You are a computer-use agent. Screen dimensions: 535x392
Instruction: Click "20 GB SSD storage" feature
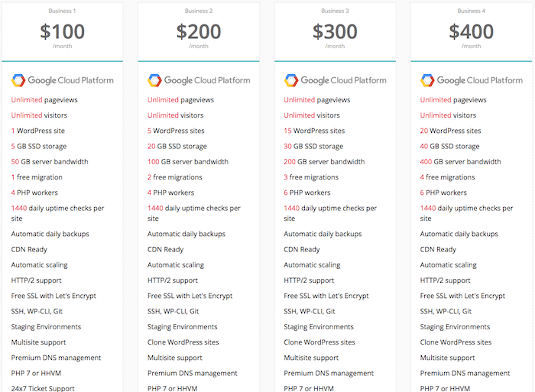177,147
